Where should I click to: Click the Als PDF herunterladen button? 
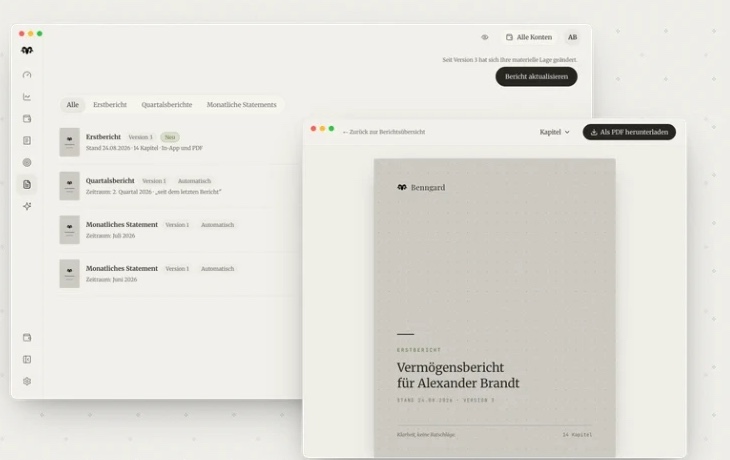click(x=629, y=132)
